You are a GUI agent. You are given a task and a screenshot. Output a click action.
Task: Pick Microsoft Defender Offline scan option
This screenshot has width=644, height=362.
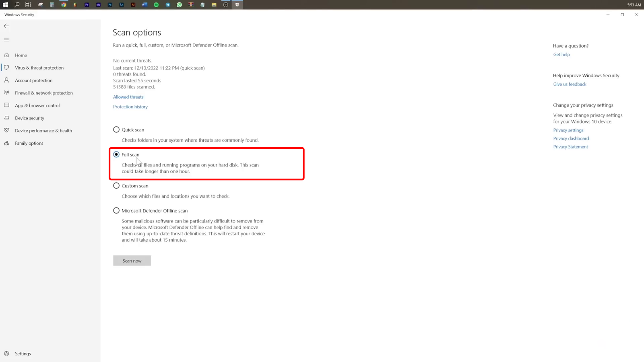[116, 210]
